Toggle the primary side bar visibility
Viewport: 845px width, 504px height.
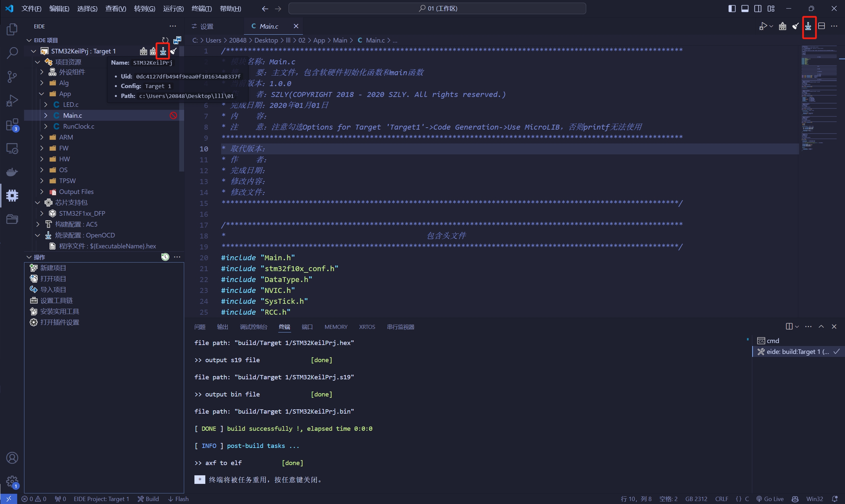pyautogui.click(x=732, y=9)
